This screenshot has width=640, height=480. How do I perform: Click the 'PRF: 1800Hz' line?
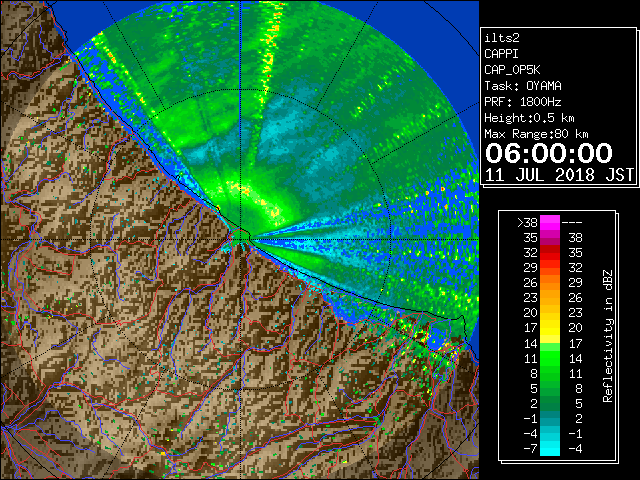tap(523, 102)
